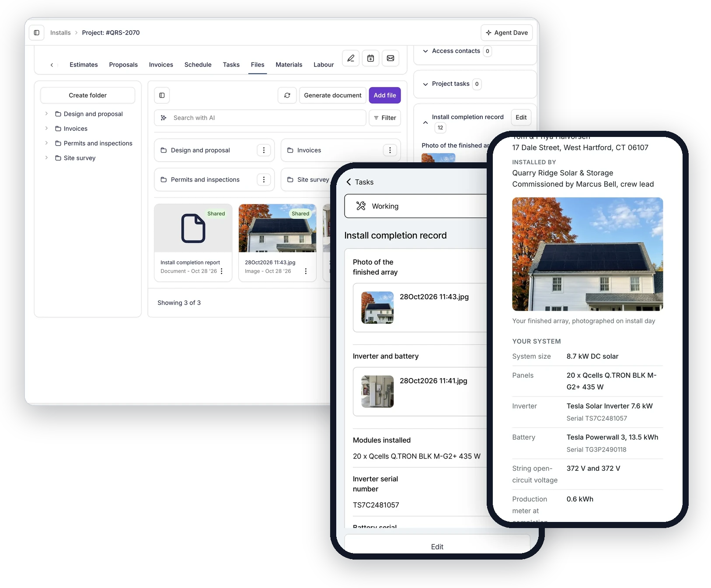This screenshot has height=588, width=711.
Task: Open the Proposals tab
Action: click(123, 65)
